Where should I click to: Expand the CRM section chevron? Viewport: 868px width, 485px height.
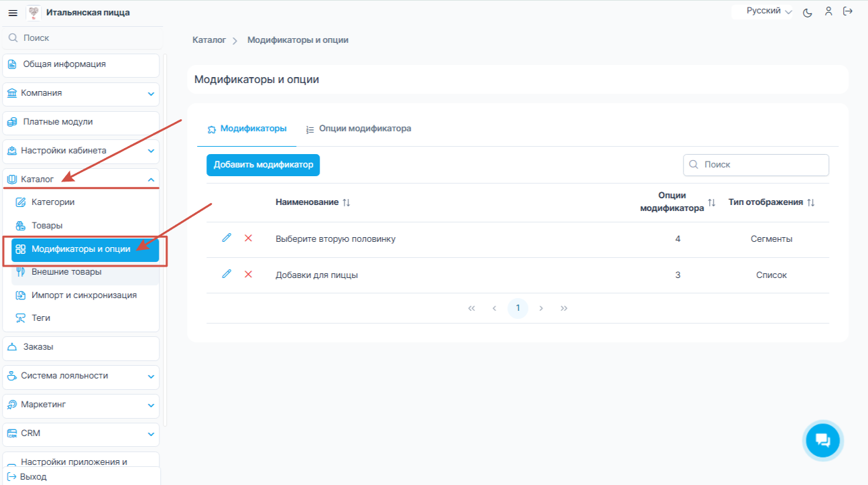click(151, 434)
